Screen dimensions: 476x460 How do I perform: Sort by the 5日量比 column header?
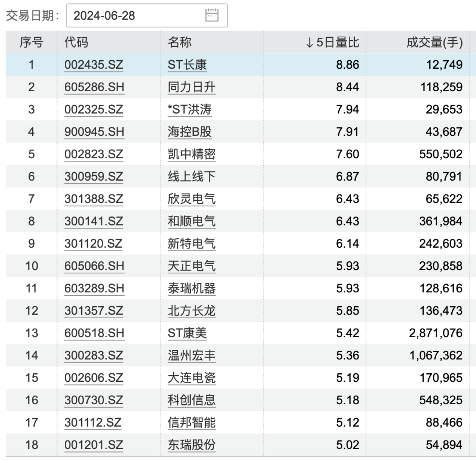click(x=332, y=42)
